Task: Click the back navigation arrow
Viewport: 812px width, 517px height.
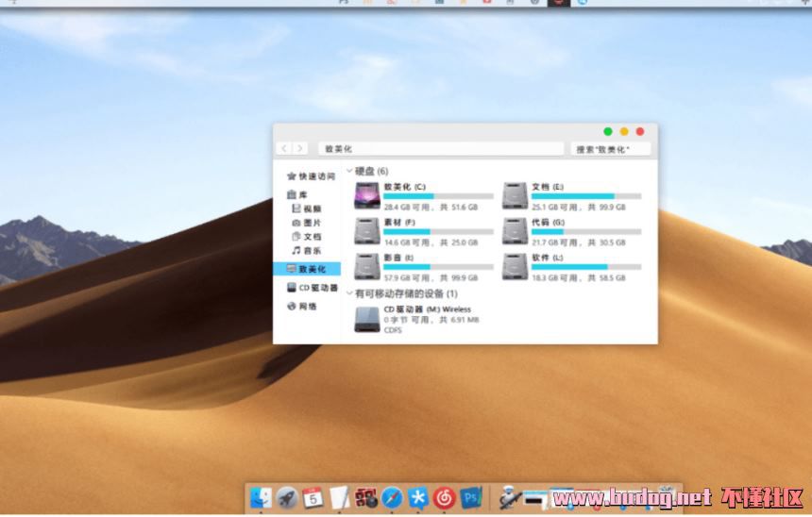Action: (284, 149)
